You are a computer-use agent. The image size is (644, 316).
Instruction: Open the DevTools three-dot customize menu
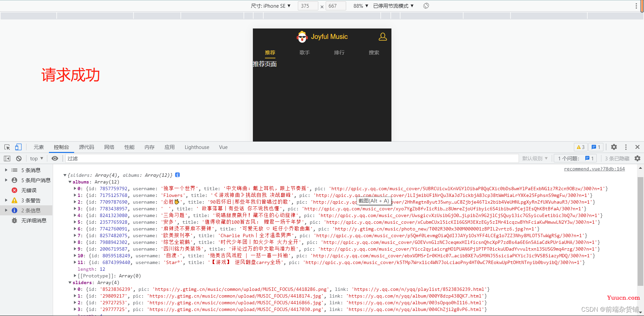(x=626, y=147)
